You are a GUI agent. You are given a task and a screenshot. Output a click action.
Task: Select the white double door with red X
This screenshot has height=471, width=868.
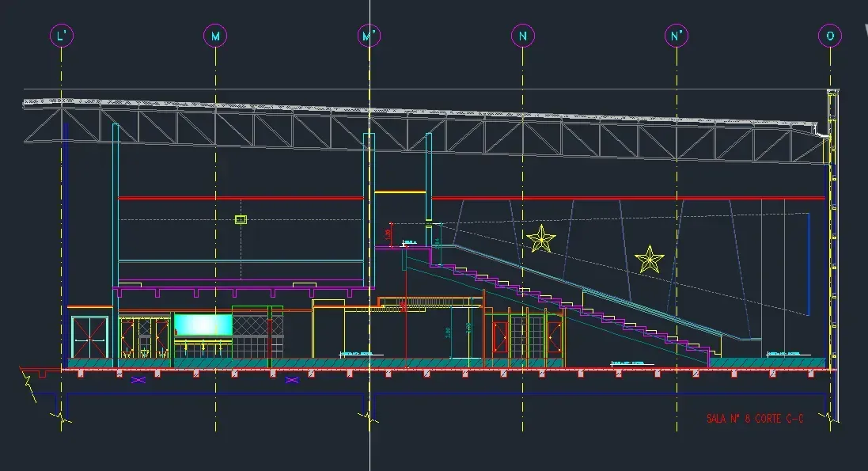(x=89, y=337)
